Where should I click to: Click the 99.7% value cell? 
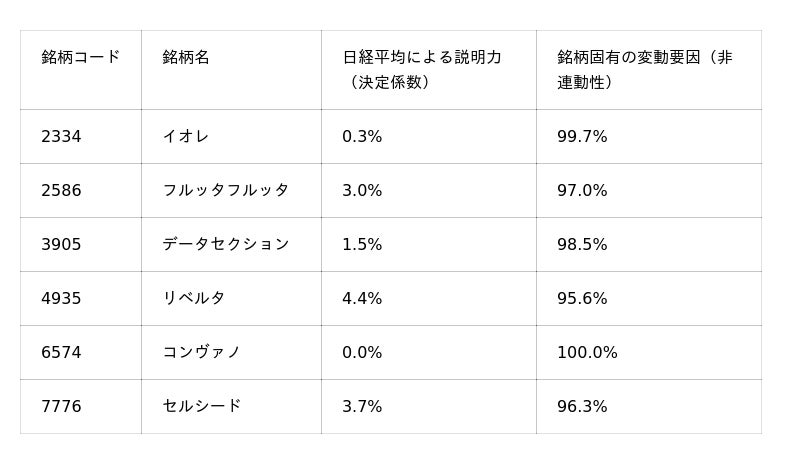click(x=582, y=137)
